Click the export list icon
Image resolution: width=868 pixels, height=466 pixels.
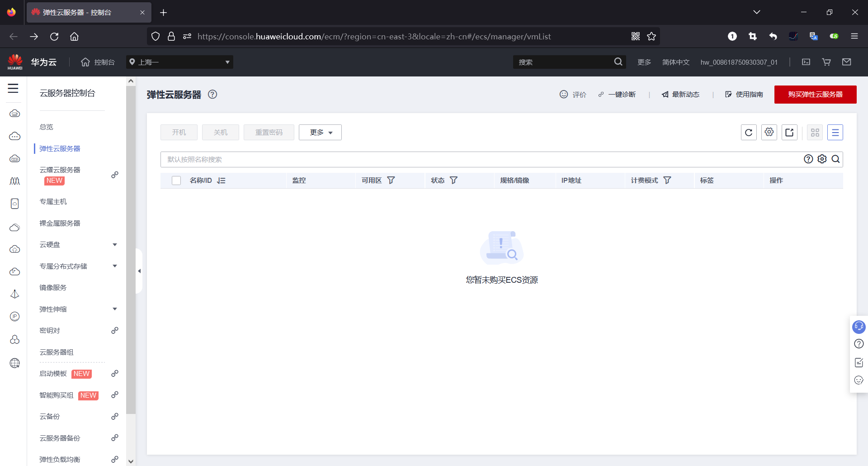point(789,132)
